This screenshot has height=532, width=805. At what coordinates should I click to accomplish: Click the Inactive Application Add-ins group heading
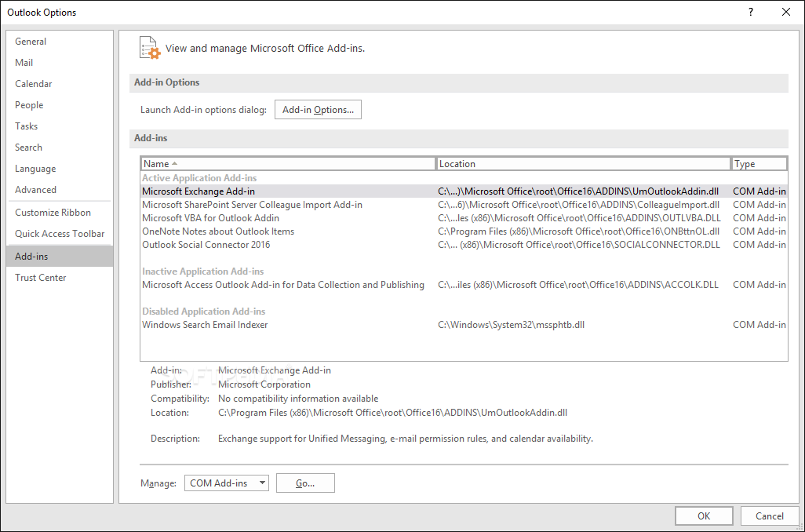[x=202, y=271]
